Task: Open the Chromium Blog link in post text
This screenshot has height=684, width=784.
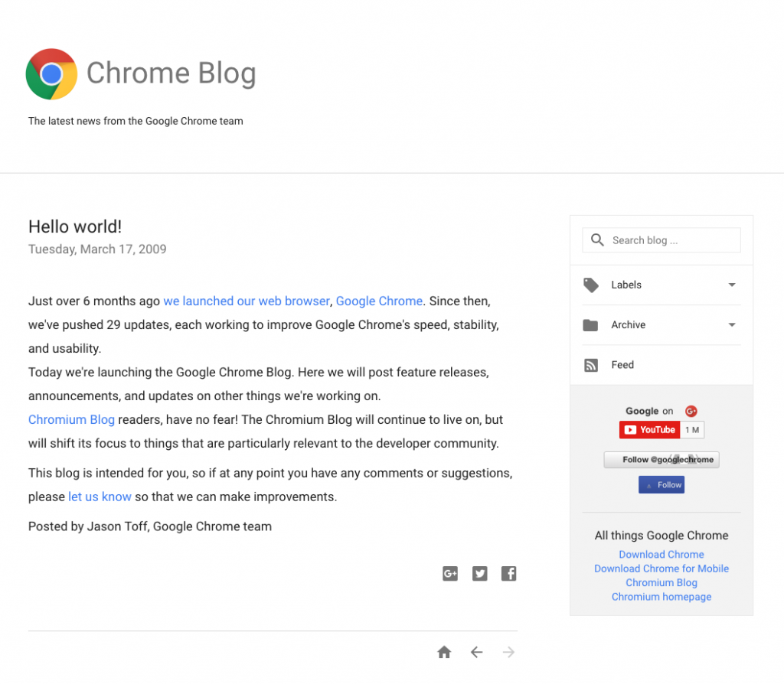Action: [71, 419]
